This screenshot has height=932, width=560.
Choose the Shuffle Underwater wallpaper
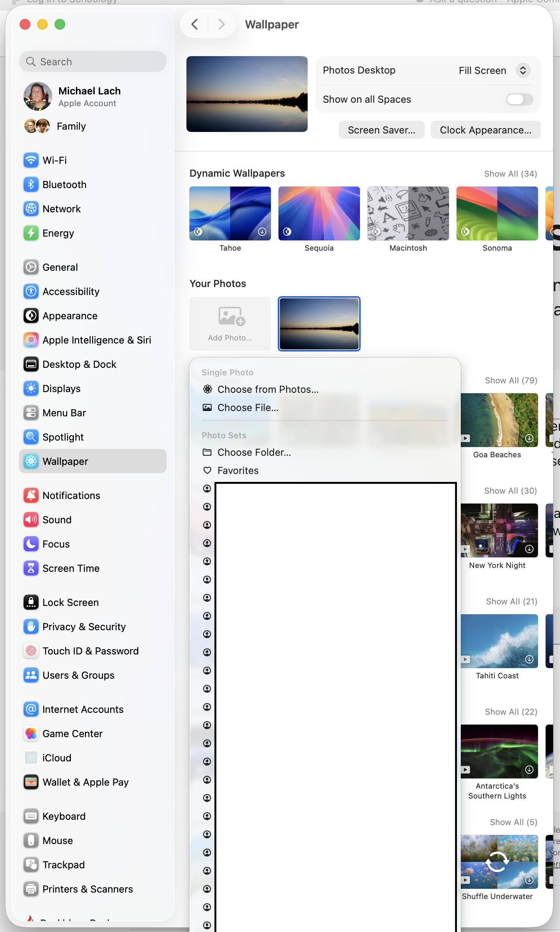click(x=499, y=862)
